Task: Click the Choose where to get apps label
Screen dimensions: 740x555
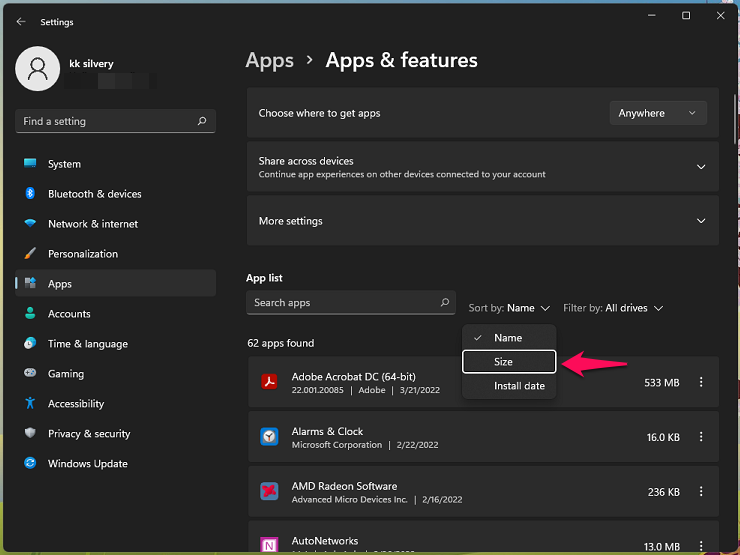Action: pyautogui.click(x=319, y=113)
